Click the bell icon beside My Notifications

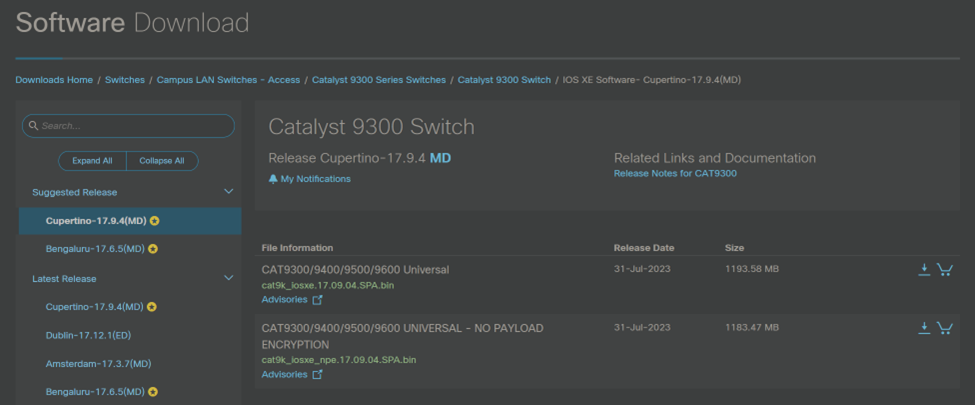[x=273, y=179]
